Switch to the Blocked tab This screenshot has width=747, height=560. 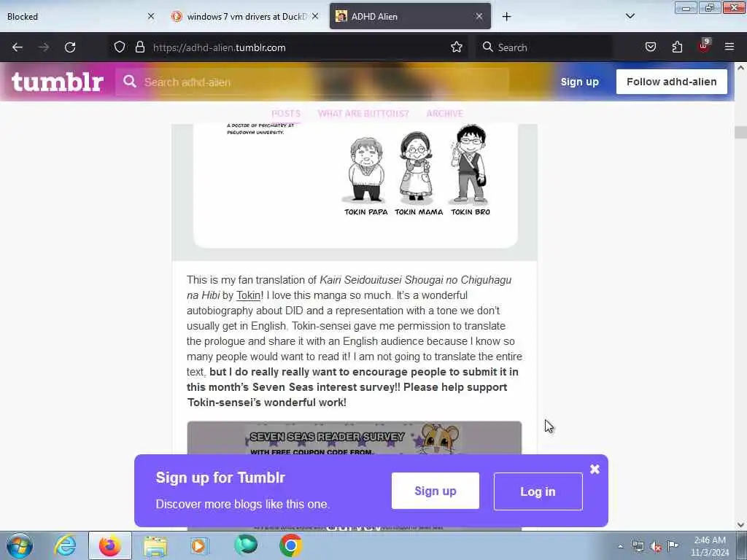(80, 16)
